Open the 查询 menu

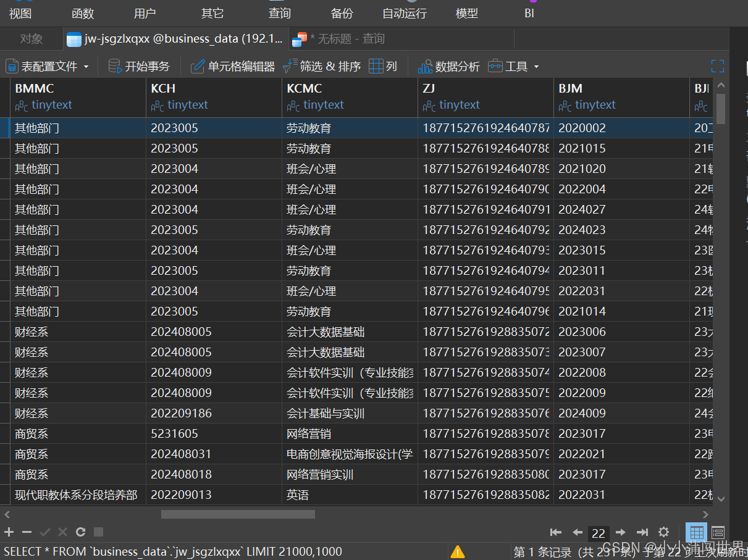pyautogui.click(x=279, y=12)
